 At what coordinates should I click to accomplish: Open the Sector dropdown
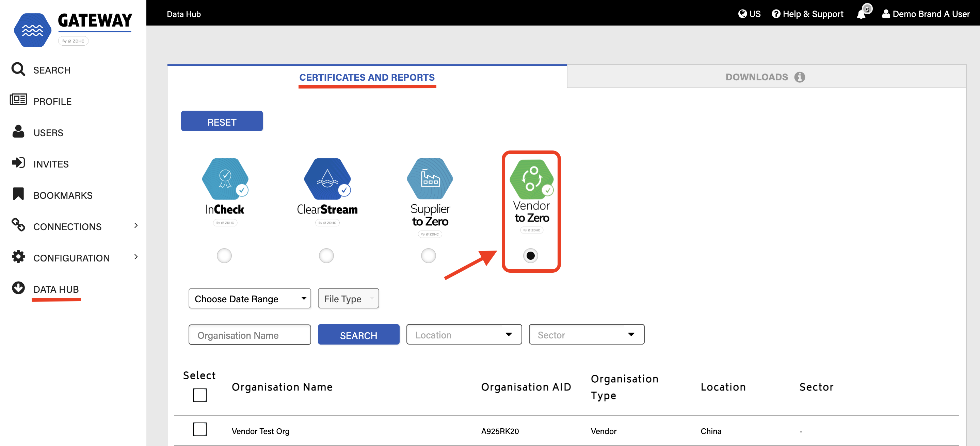pyautogui.click(x=586, y=334)
